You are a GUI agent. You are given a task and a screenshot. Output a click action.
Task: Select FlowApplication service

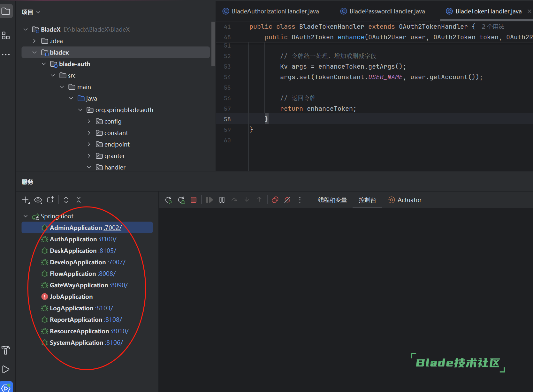click(x=87, y=274)
